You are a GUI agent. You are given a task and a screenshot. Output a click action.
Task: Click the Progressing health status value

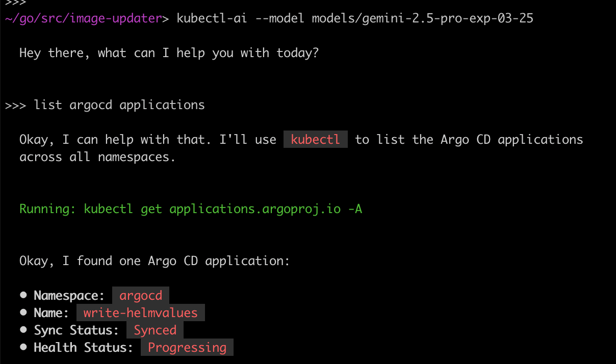(187, 347)
